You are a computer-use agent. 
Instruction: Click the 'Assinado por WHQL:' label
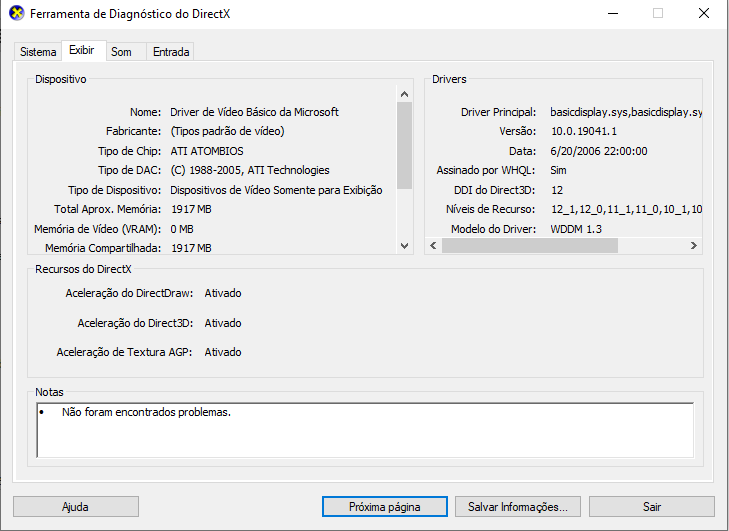tap(486, 170)
